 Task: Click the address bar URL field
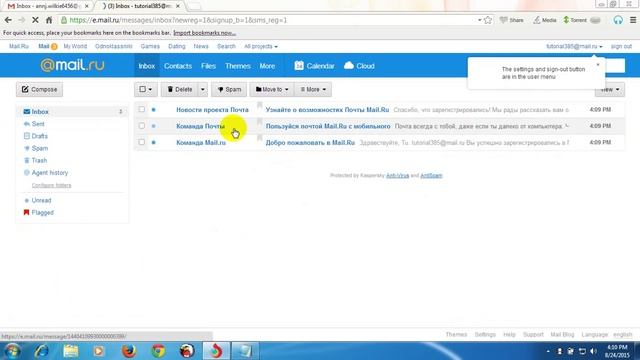(x=269, y=20)
